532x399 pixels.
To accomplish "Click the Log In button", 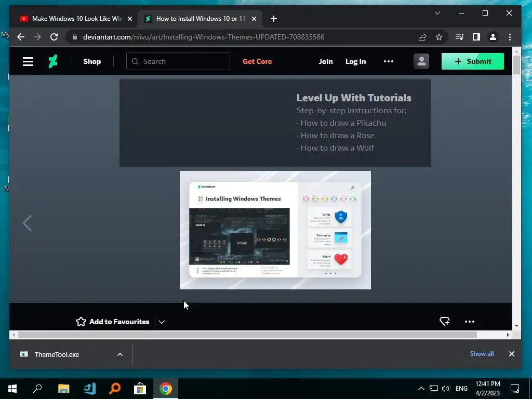I will 355,61.
